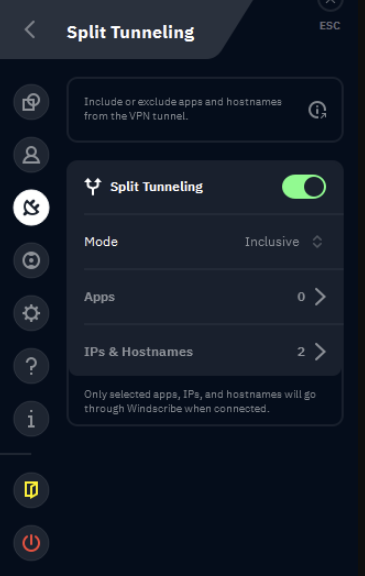Open the IPs & Hostnames row
Viewport: 365px width, 576px height.
tap(205, 352)
